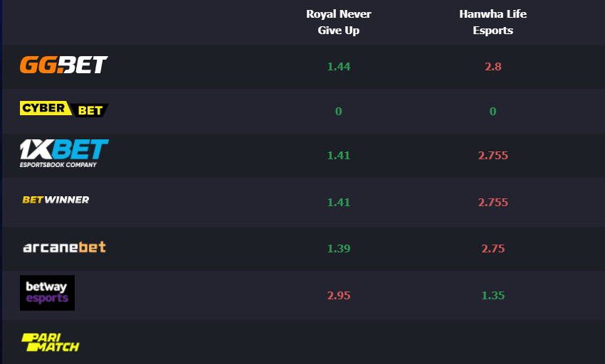The image size is (605, 364).
Task: Open the CyberBet bookmaker logo
Action: (x=64, y=109)
